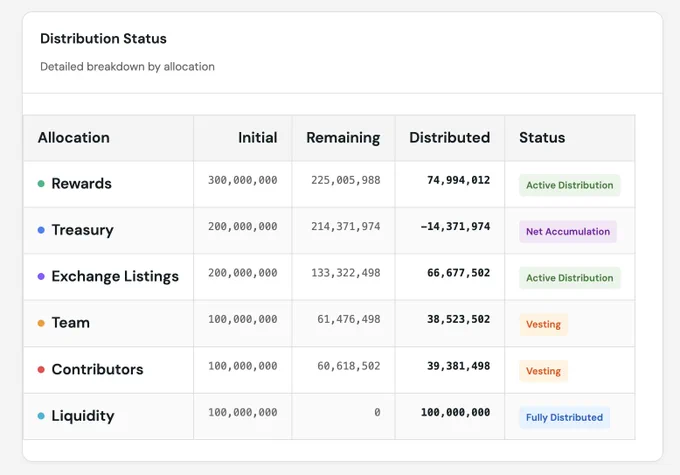The height and width of the screenshot is (475, 680).
Task: Click the orange dot beside Team
Action: click(41, 323)
